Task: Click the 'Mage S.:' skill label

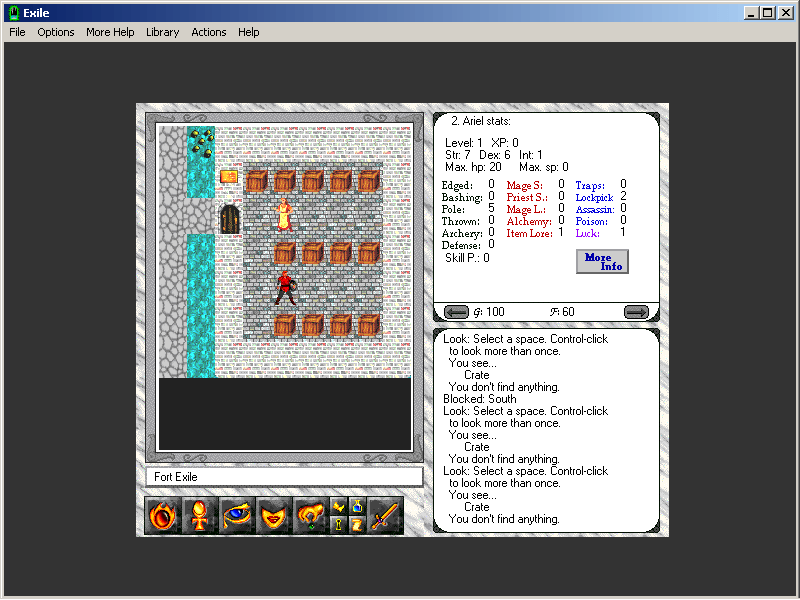Action: [524, 185]
